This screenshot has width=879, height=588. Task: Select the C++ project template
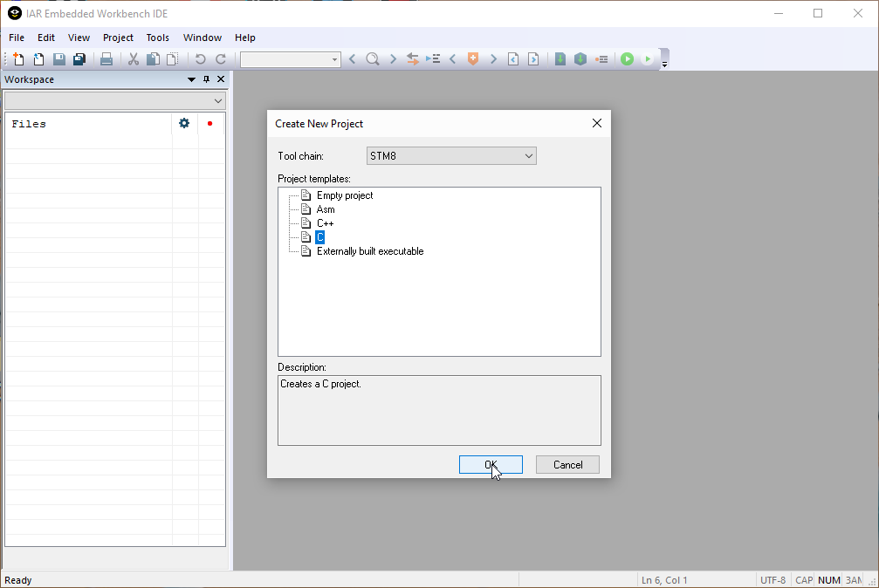(x=325, y=223)
